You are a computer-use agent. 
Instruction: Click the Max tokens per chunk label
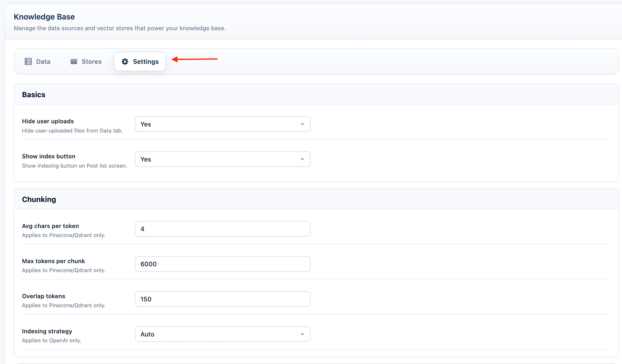(53, 261)
